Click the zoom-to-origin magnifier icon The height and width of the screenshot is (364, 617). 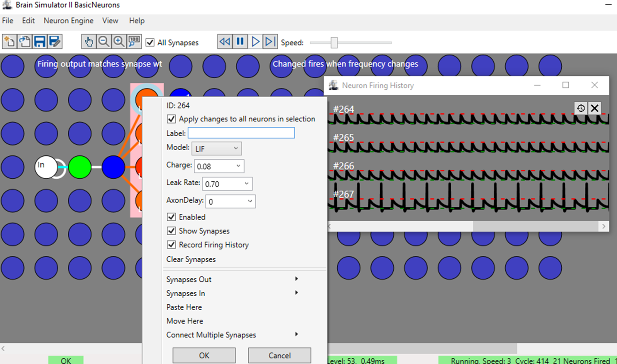(134, 42)
